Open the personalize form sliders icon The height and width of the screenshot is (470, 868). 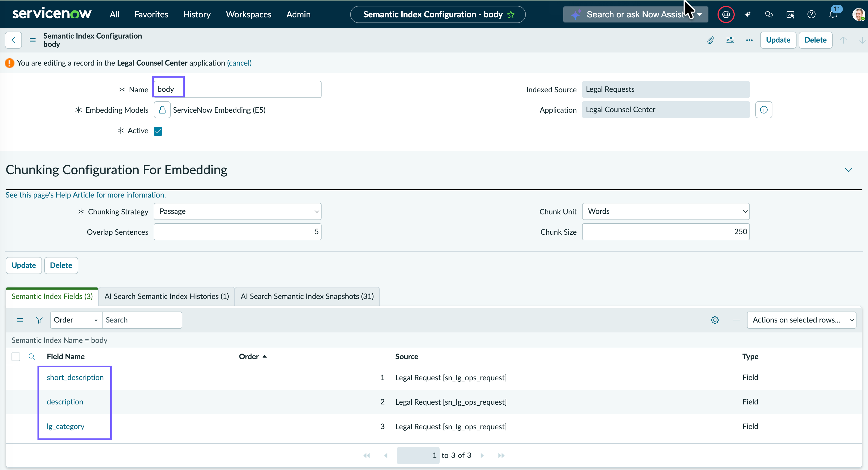pos(730,40)
